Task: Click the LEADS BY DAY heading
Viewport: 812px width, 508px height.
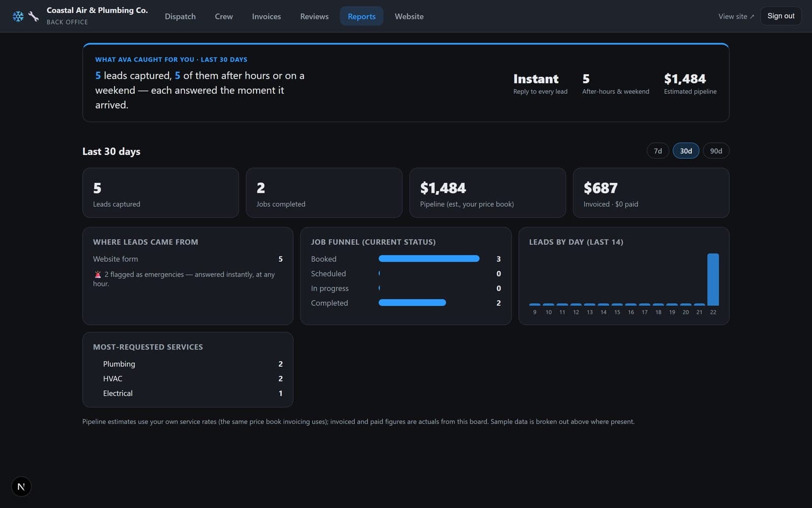Action: coord(576,242)
